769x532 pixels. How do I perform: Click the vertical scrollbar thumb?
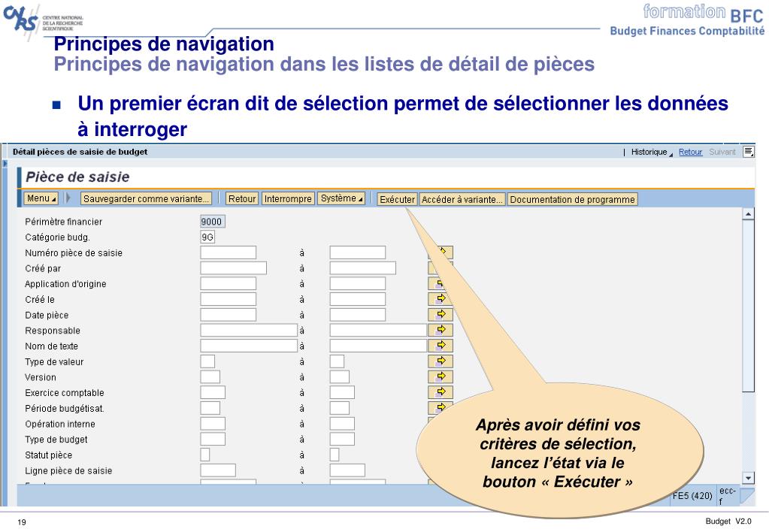coord(748,307)
